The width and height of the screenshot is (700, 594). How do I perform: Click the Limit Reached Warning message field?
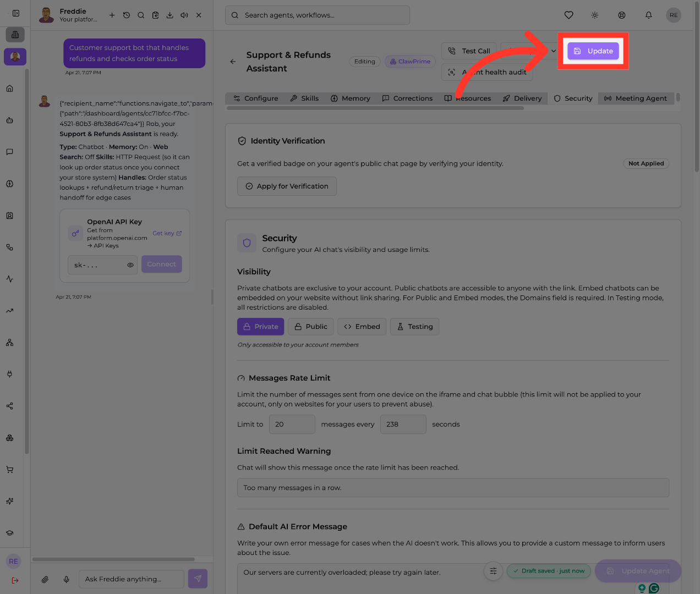(x=453, y=488)
